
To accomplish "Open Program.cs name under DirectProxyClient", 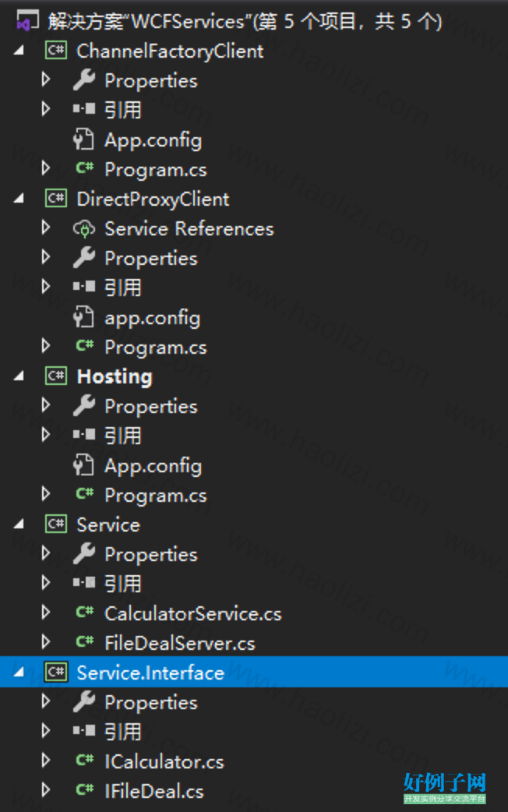I will (x=155, y=348).
